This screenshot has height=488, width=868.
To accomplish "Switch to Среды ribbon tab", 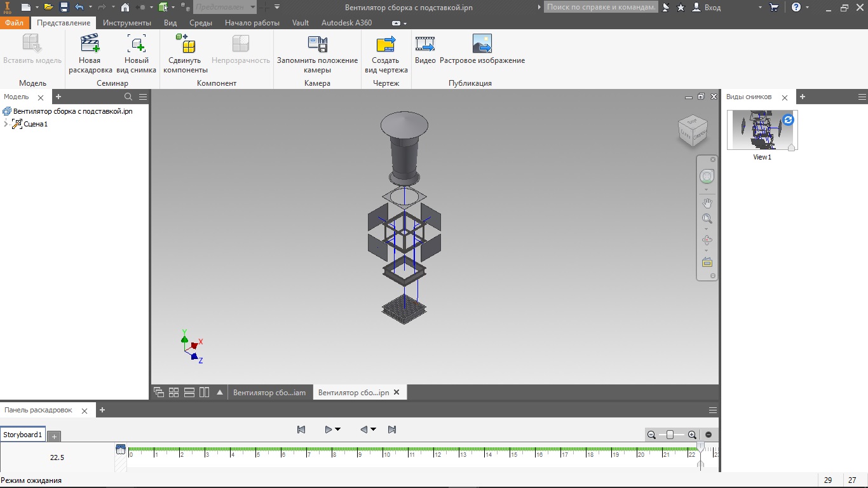I will coord(201,23).
